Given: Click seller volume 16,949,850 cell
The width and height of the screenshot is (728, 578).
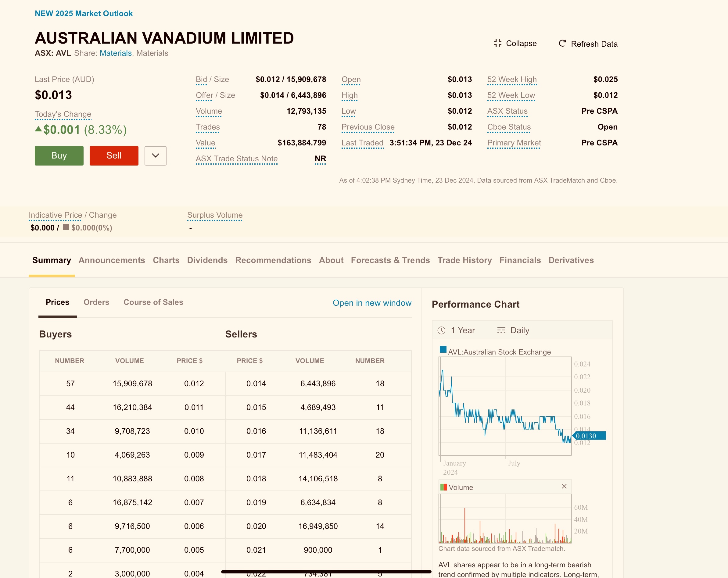Looking at the screenshot, I should (x=318, y=526).
